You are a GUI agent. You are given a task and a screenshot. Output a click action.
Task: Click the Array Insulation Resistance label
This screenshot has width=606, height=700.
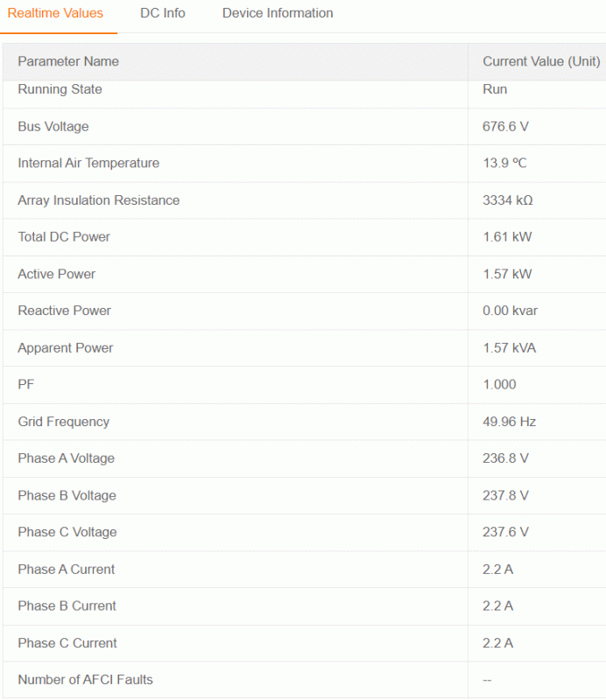pyautogui.click(x=99, y=200)
